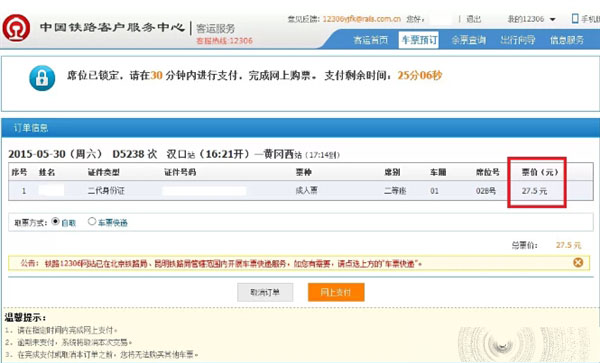Click the 车票快递 label link

click(113, 223)
